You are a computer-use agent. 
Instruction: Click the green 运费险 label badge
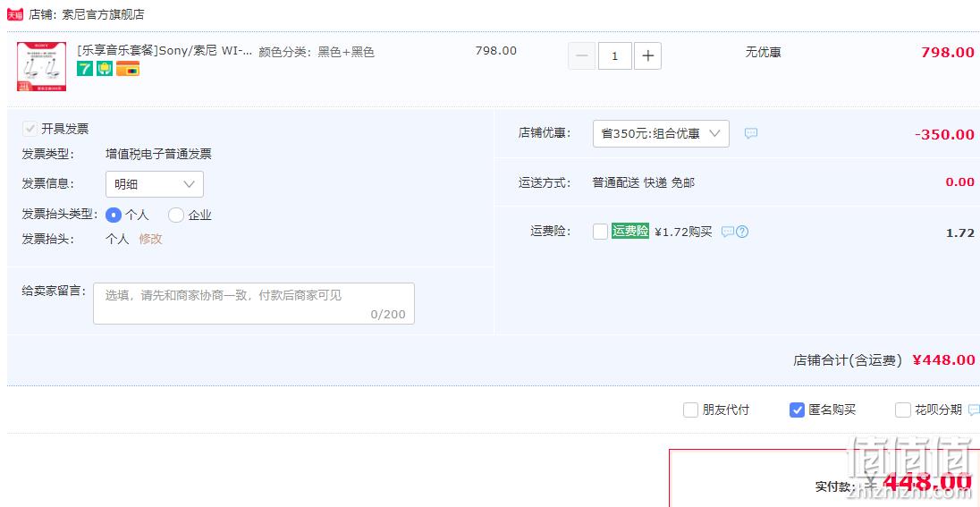coord(630,231)
